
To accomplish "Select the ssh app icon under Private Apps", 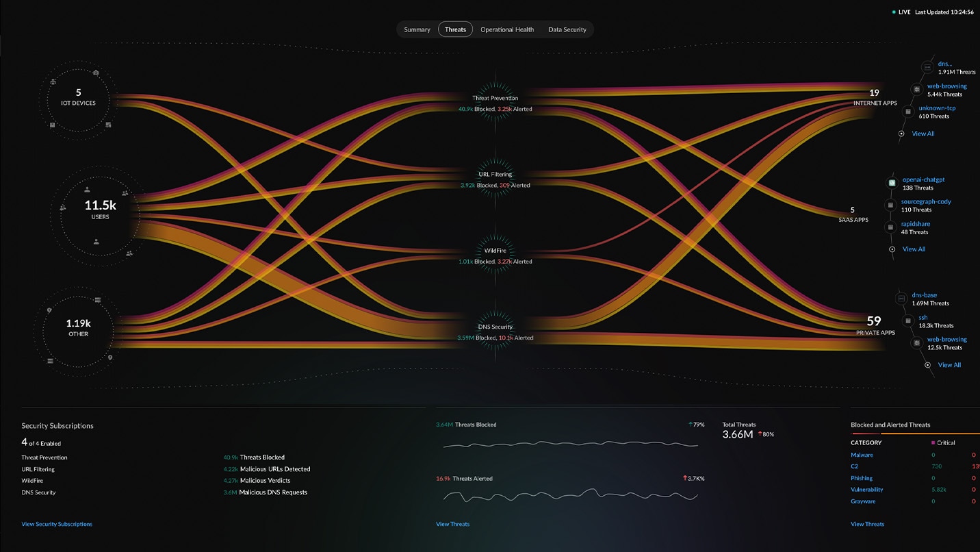I will pos(907,321).
